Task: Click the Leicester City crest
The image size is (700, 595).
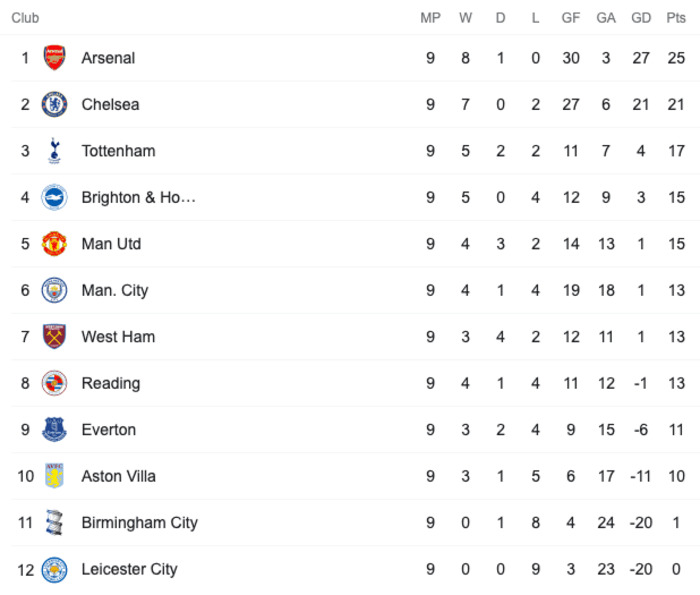Action: point(54,570)
